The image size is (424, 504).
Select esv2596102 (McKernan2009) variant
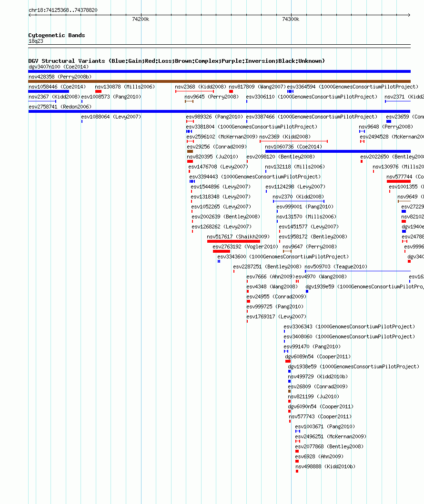tap(222, 137)
